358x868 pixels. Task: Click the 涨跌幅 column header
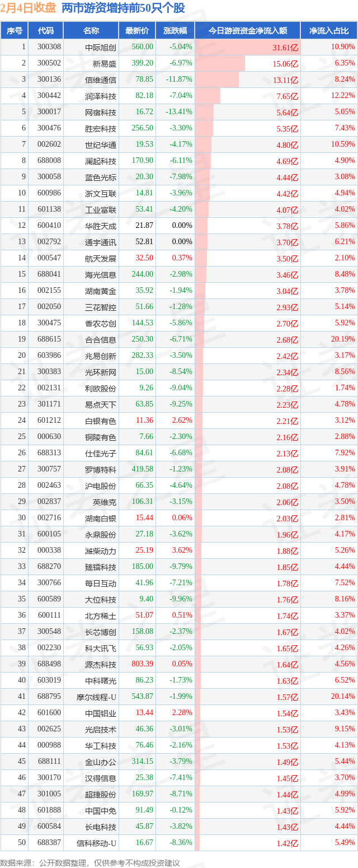pos(175,31)
